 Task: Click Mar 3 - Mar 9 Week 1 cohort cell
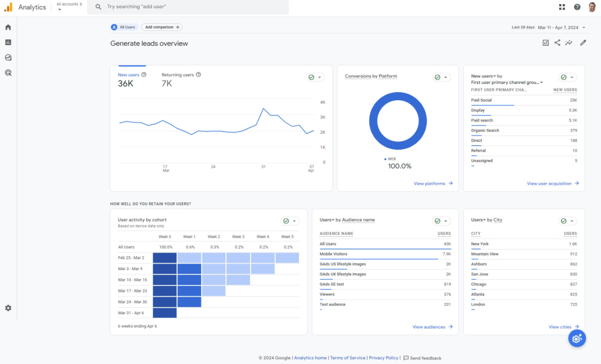point(190,268)
